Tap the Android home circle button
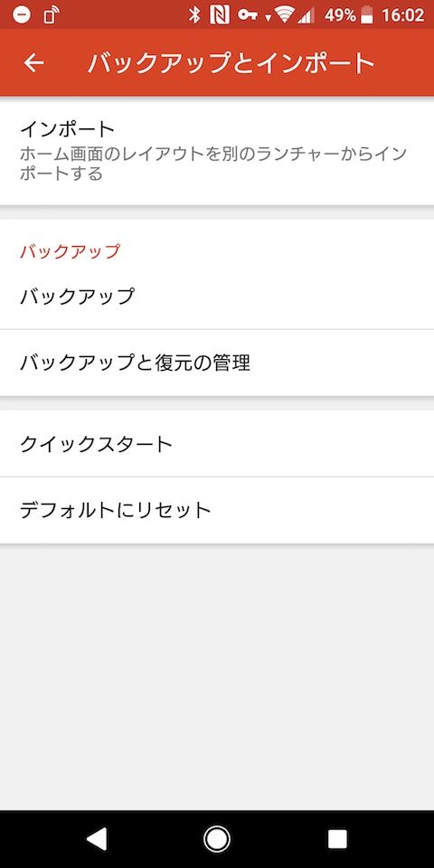434x868 pixels. 217,839
